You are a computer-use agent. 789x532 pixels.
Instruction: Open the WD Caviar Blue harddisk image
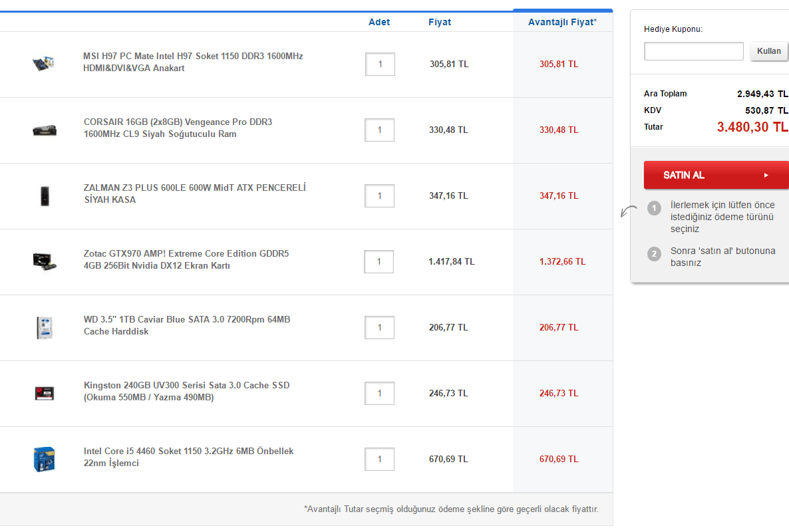tap(44, 327)
